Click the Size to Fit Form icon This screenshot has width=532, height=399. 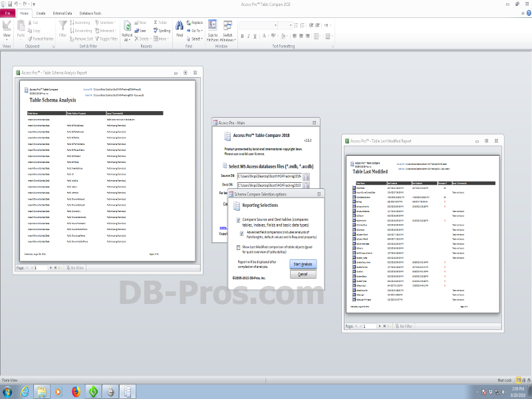tap(212, 25)
